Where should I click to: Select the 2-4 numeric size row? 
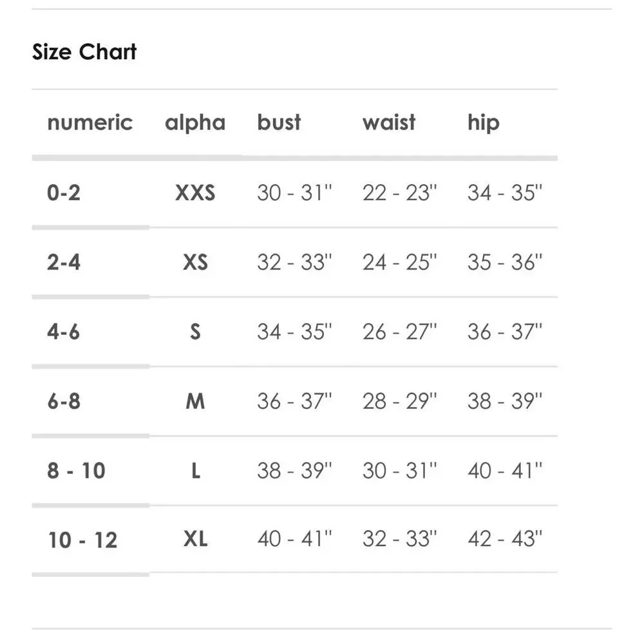[294, 262]
